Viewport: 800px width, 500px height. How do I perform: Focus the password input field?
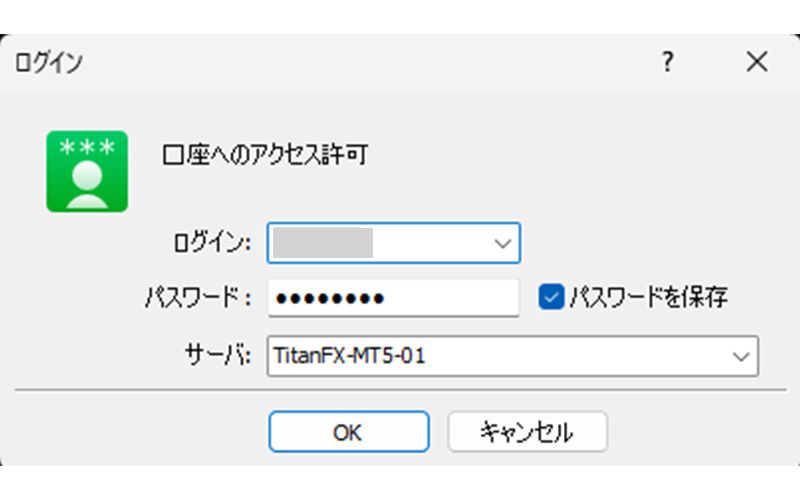[x=450, y=297]
